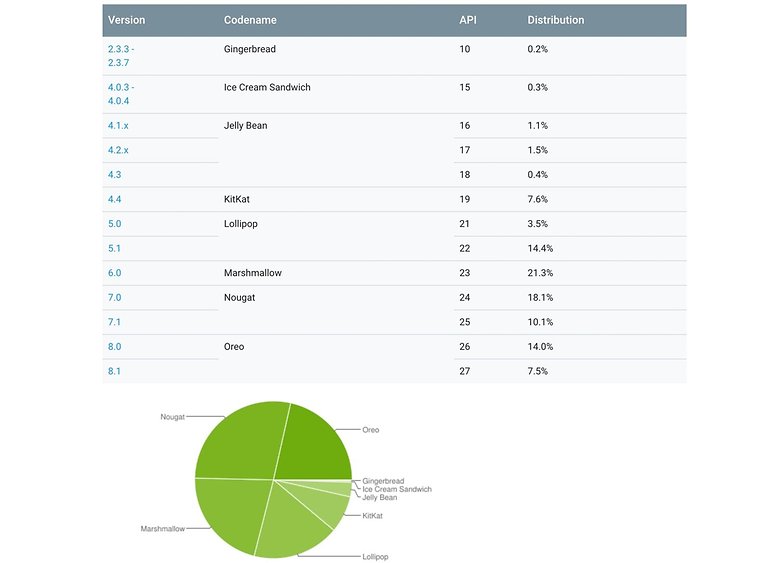The width and height of the screenshot is (782, 563).
Task: Click the Oreo slice of the pie chart
Action: (314, 446)
